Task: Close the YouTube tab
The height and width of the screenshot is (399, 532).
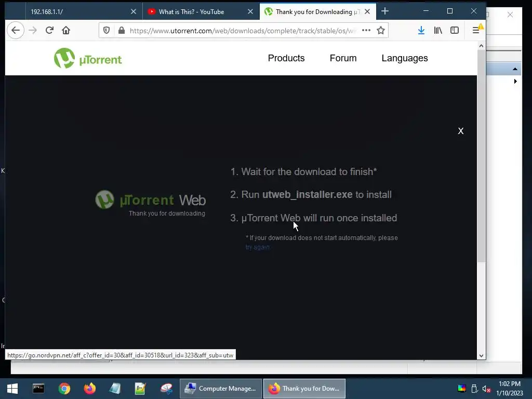Action: pyautogui.click(x=250, y=11)
